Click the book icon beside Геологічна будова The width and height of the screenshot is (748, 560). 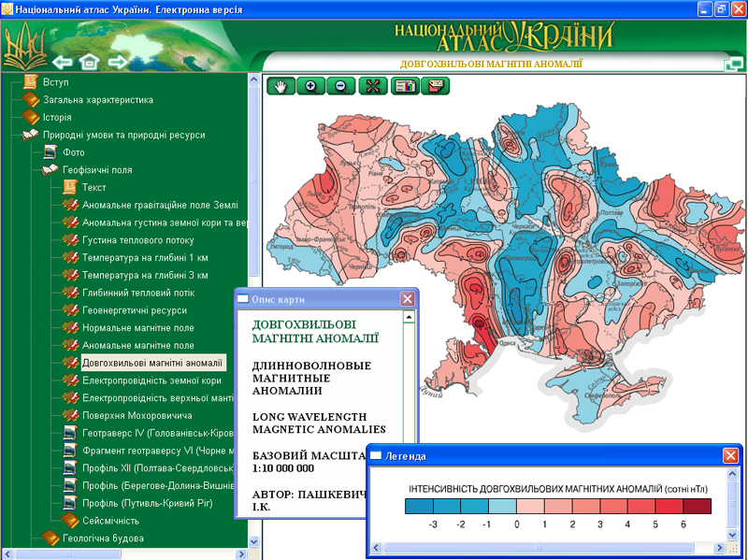tap(50, 538)
